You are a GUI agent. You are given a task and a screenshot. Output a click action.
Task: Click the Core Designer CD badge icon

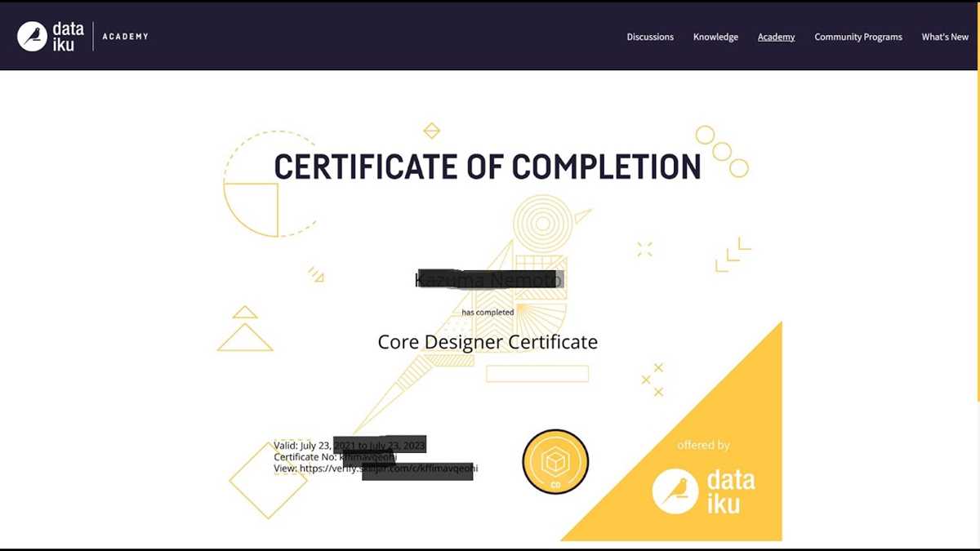point(555,461)
